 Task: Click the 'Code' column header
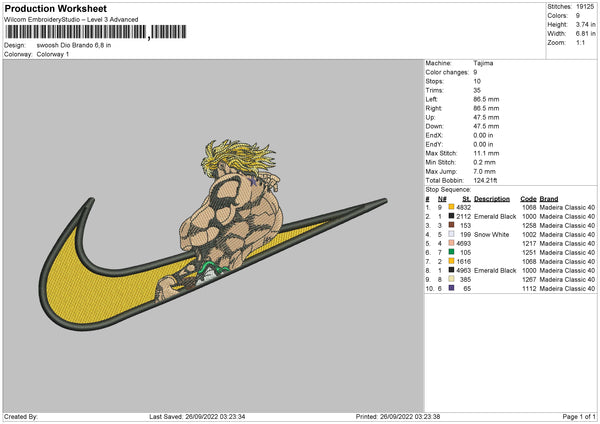click(x=528, y=199)
